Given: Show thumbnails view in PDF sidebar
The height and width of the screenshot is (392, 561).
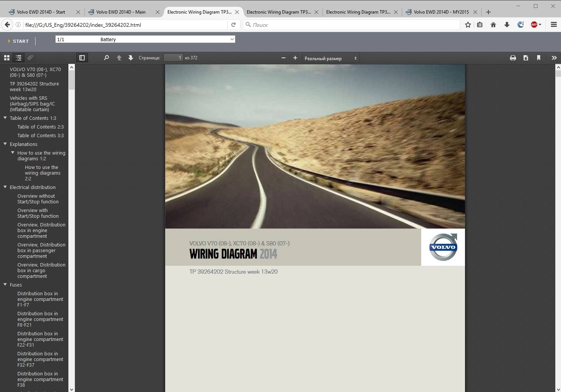Looking at the screenshot, I should tap(7, 58).
